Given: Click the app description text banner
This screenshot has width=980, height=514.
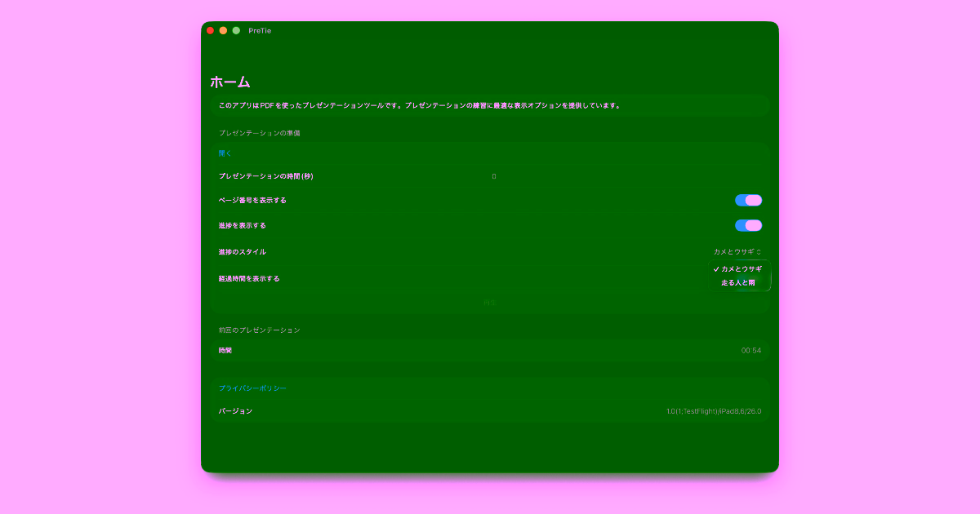Looking at the screenshot, I should pos(420,105).
